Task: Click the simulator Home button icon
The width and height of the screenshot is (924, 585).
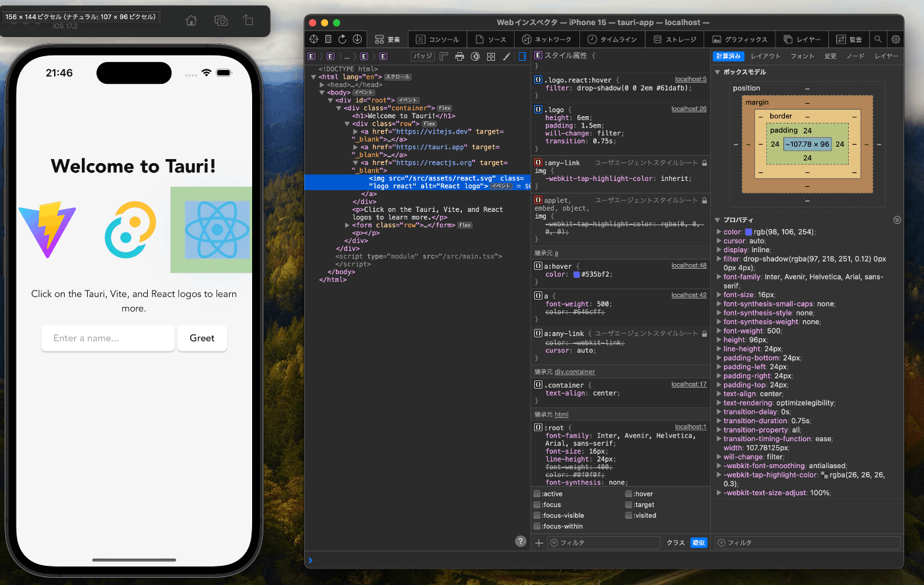Action: pyautogui.click(x=191, y=21)
